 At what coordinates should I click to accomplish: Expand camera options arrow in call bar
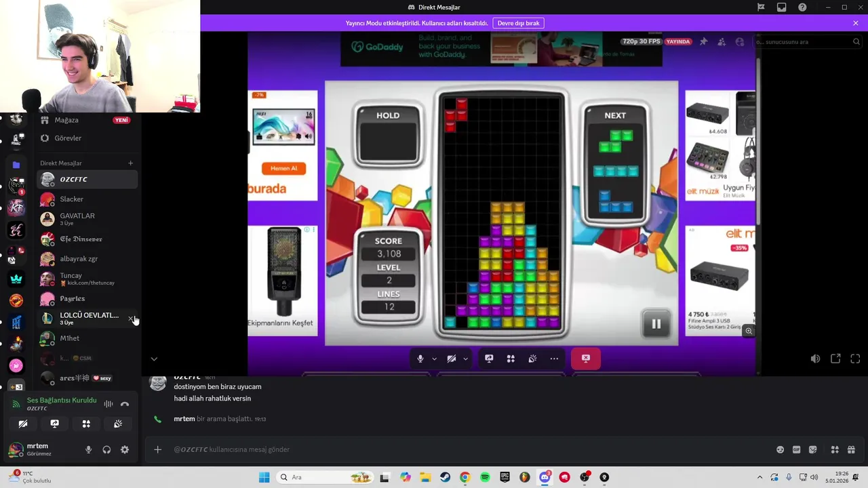pyautogui.click(x=465, y=359)
